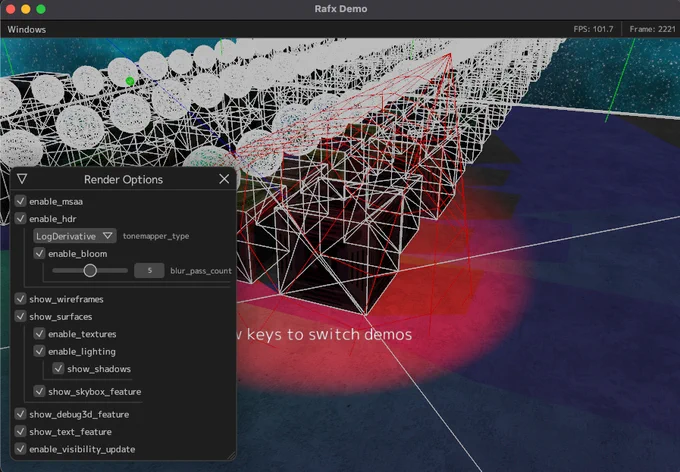Click the blur_pass_count slider knob

tap(90, 270)
